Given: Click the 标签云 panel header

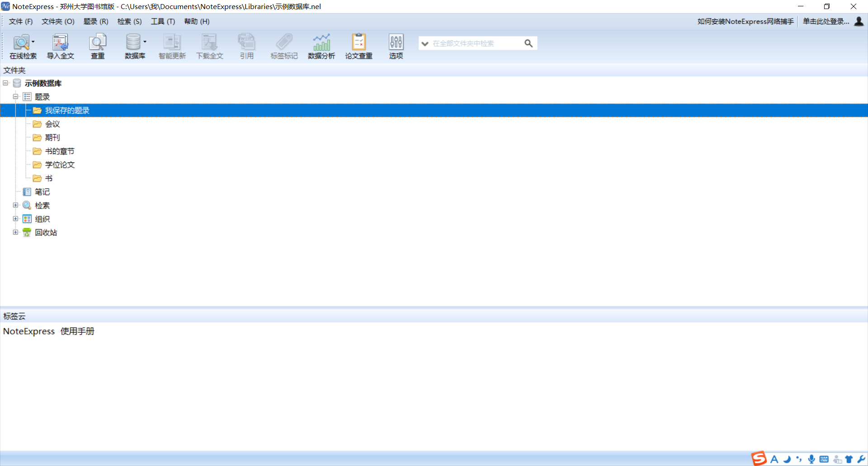Looking at the screenshot, I should [434, 316].
